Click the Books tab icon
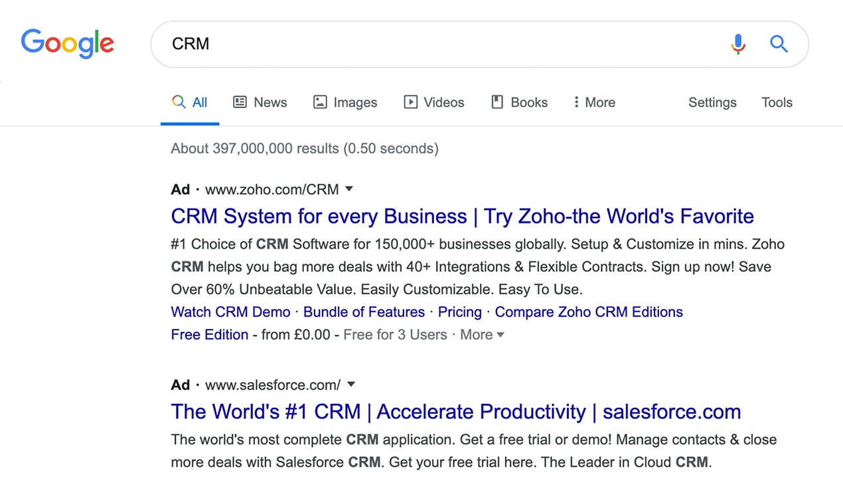The image size is (843, 504). point(497,102)
